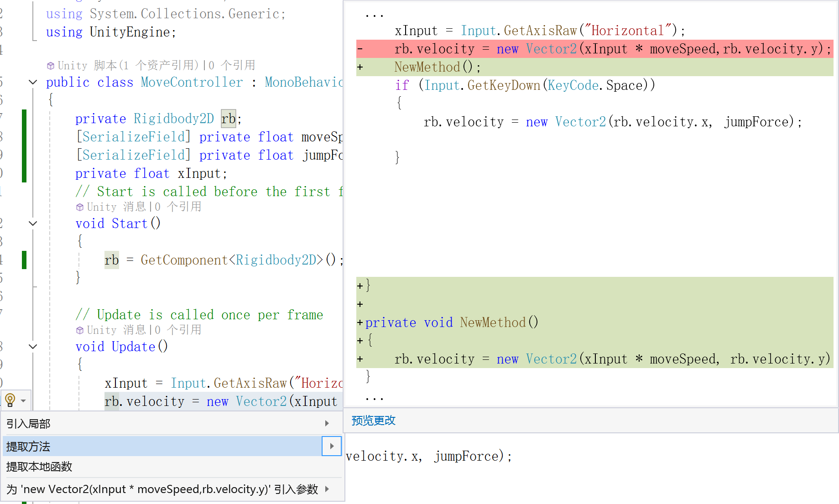This screenshot has width=839, height=504.
Task: Expand the 提取方法 submenu arrow button
Action: pyautogui.click(x=332, y=446)
